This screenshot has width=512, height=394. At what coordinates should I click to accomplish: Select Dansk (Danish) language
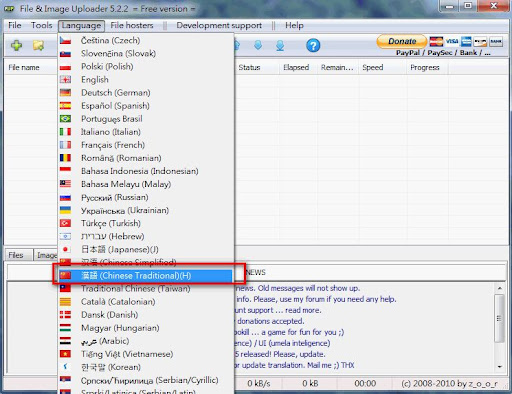[x=146, y=315]
